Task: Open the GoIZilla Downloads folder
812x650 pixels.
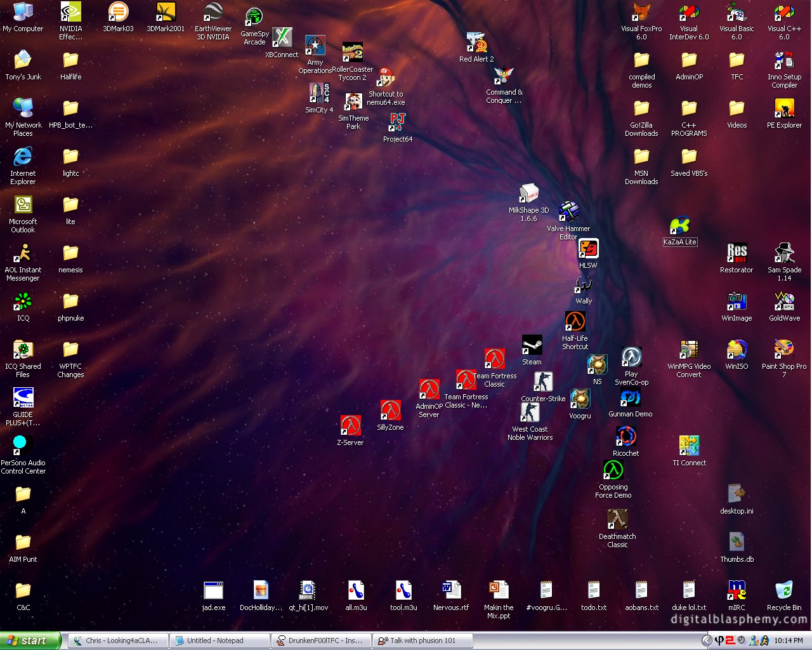Action: pos(641,117)
